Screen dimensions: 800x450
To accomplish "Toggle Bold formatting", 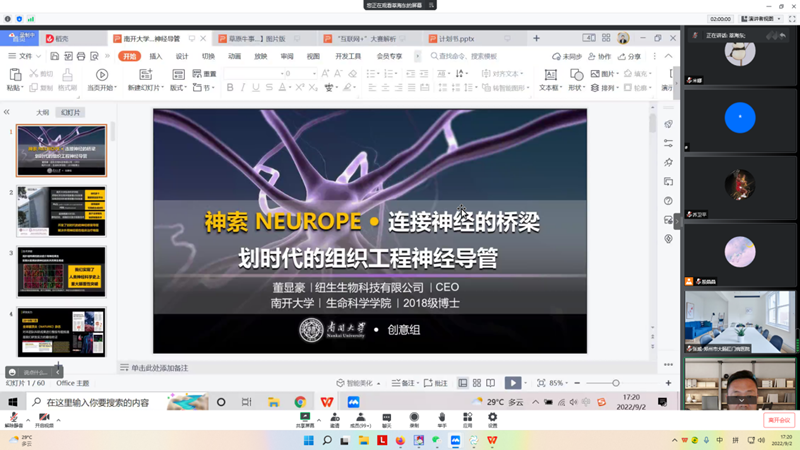I will point(230,87).
